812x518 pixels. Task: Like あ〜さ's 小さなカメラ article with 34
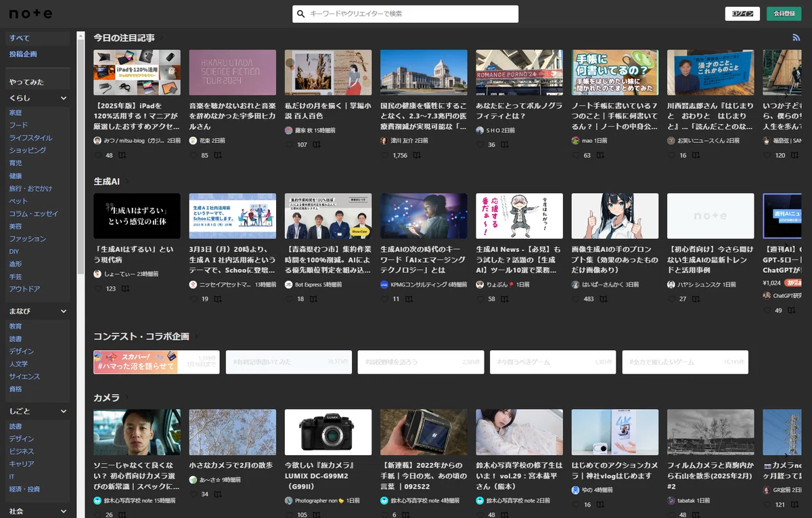point(194,494)
